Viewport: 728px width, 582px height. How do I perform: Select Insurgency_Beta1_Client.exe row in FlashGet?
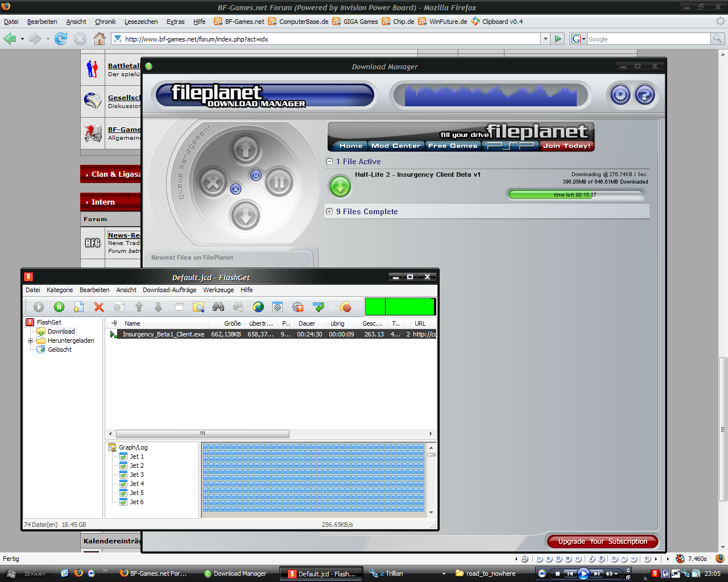[x=272, y=334]
